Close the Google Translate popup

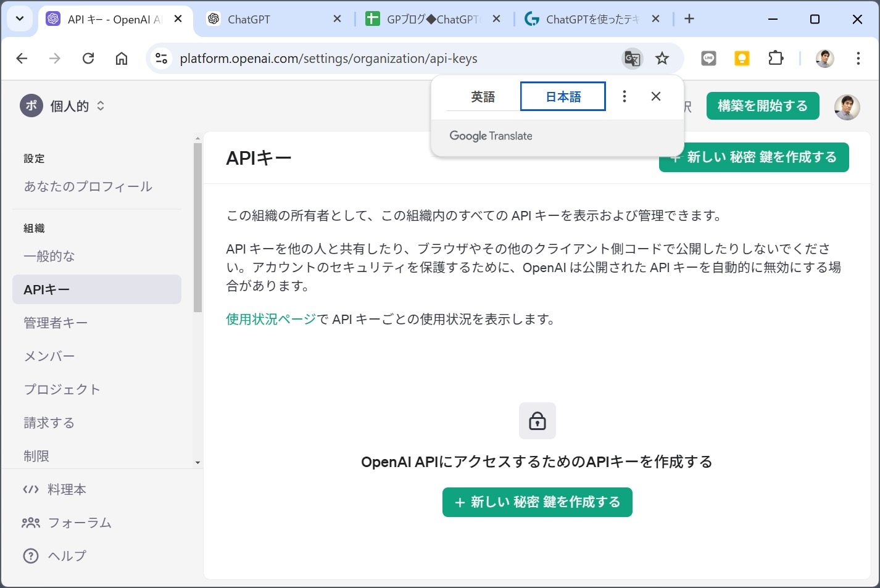coord(656,96)
